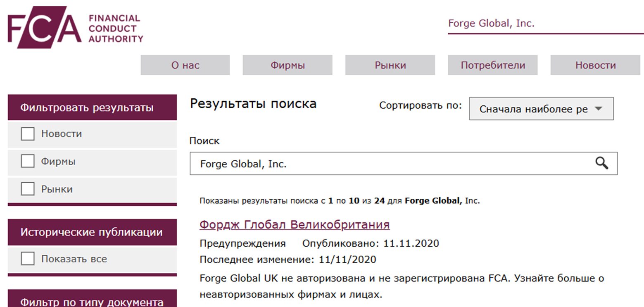Click the magnifying glass search icon
This screenshot has height=307, width=644.
[x=601, y=163]
